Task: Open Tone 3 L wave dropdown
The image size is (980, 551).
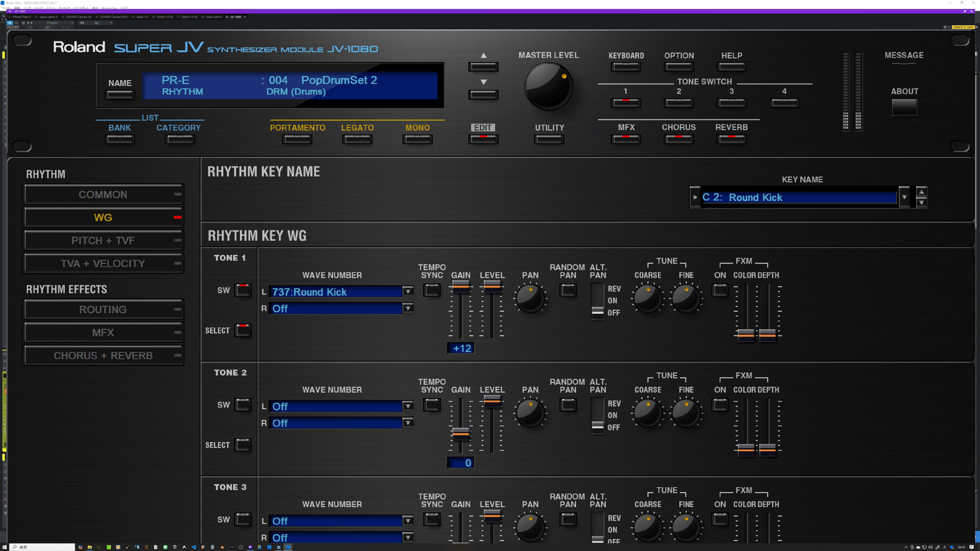Action: pyautogui.click(x=408, y=521)
